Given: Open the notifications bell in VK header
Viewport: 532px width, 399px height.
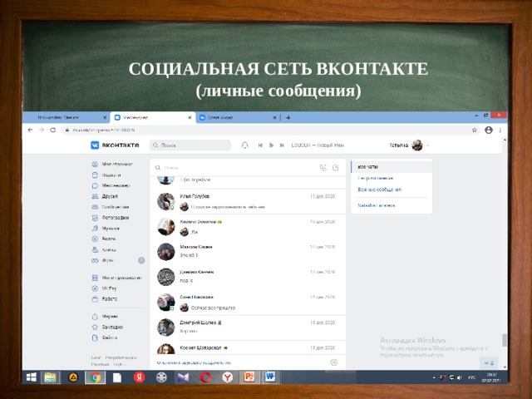Looking at the screenshot, I should click(x=244, y=145).
